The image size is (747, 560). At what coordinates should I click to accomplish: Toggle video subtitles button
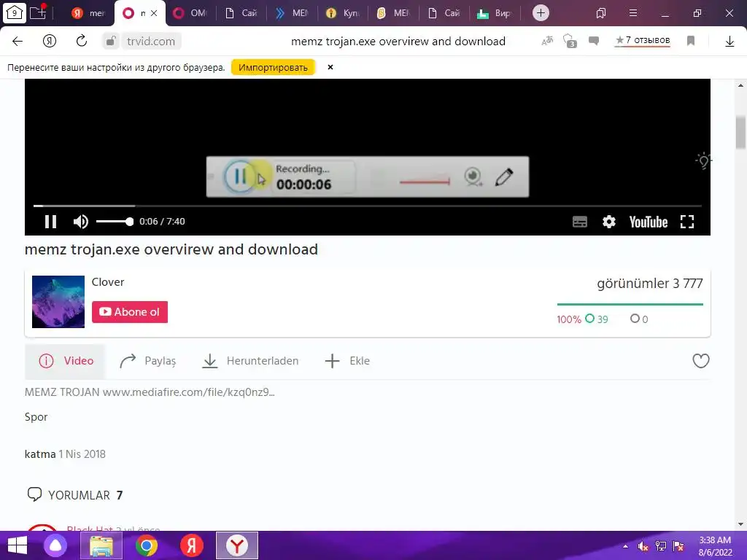[x=579, y=222]
